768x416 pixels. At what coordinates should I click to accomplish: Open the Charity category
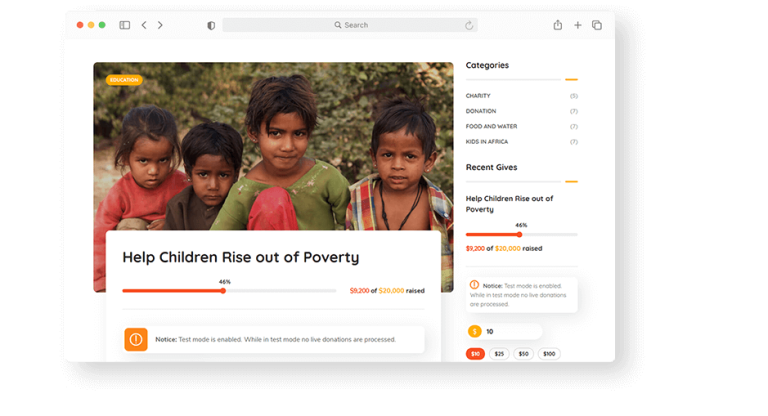[478, 96]
